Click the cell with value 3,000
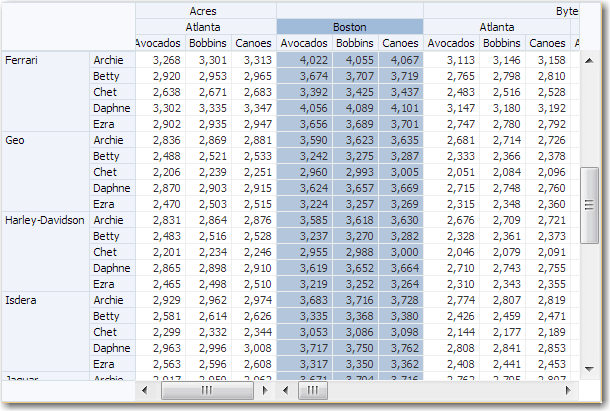 pyautogui.click(x=400, y=252)
